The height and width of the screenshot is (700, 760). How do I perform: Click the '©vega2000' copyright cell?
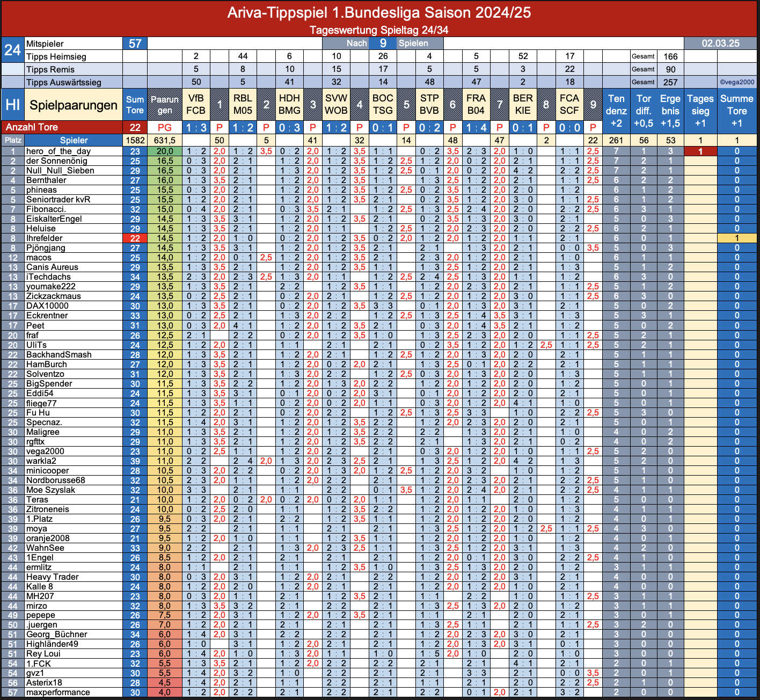point(737,82)
